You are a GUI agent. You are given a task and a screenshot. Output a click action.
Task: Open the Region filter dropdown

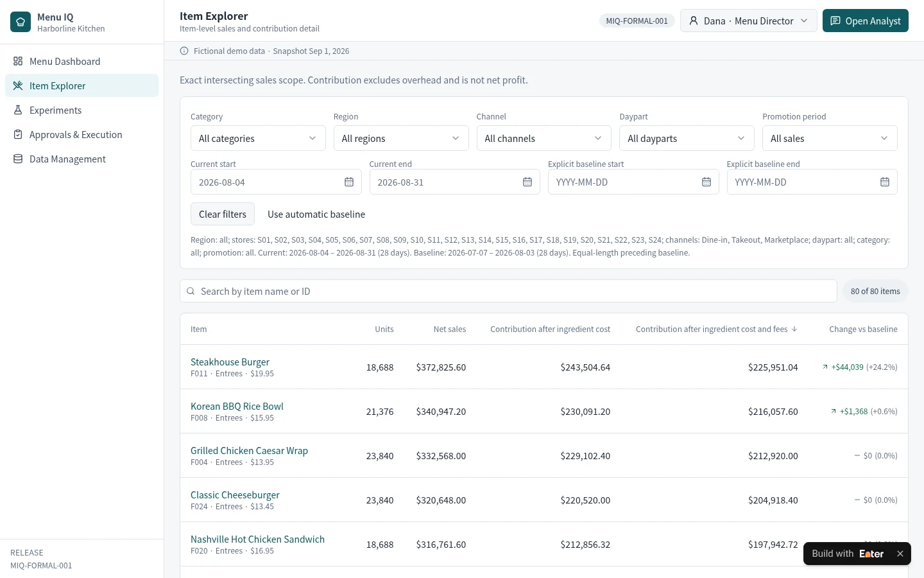(401, 138)
